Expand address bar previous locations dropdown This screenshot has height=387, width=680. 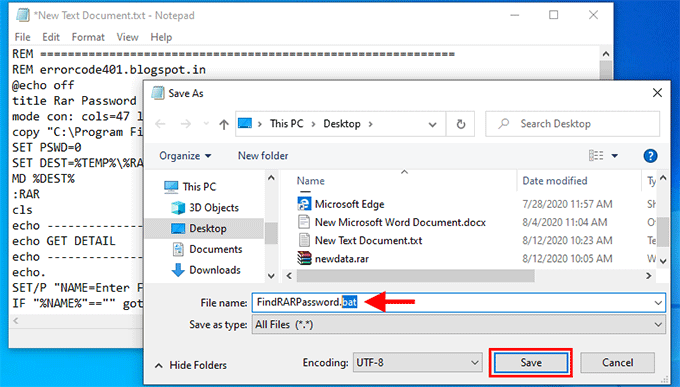click(432, 125)
